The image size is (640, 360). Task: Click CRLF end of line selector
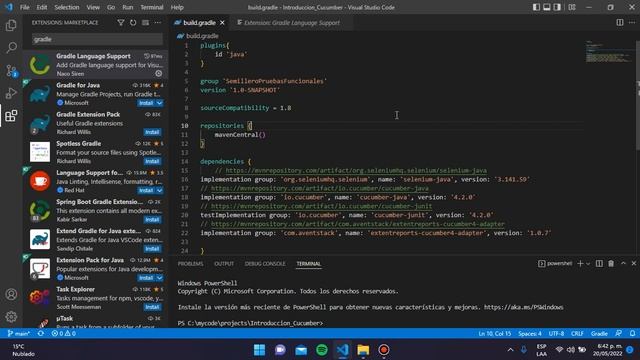[577, 333]
